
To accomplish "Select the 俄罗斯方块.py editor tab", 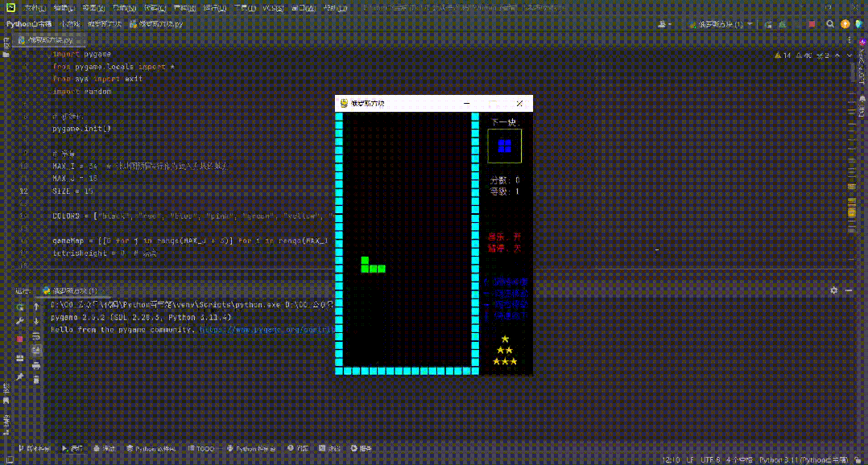I will [50, 39].
